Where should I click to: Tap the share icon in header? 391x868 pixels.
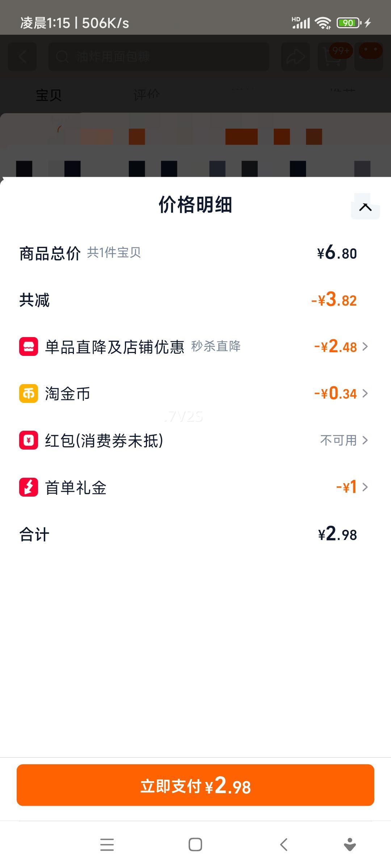coord(295,56)
